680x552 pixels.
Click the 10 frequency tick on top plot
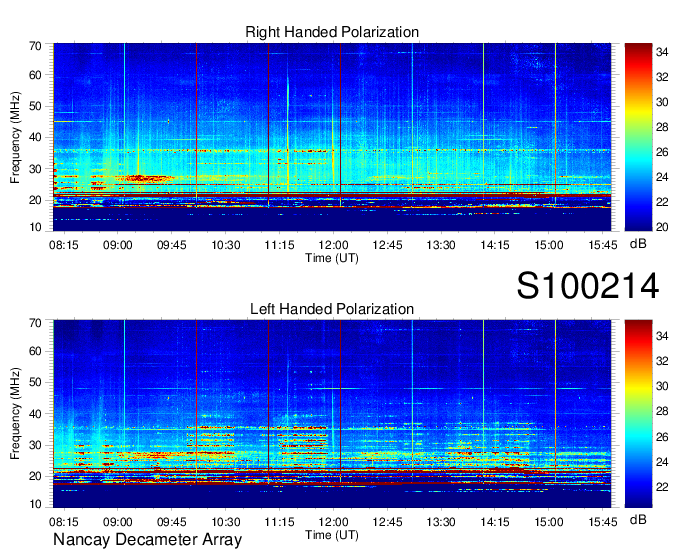point(35,227)
